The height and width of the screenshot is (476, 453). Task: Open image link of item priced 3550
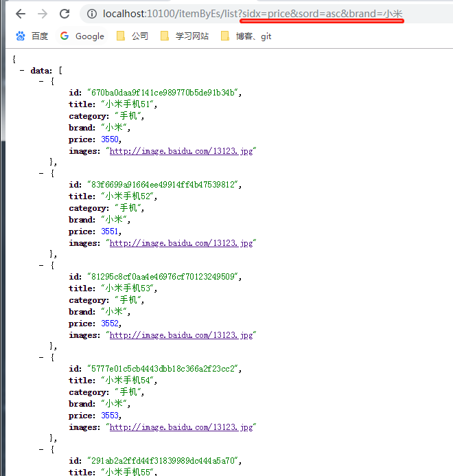[181, 151]
